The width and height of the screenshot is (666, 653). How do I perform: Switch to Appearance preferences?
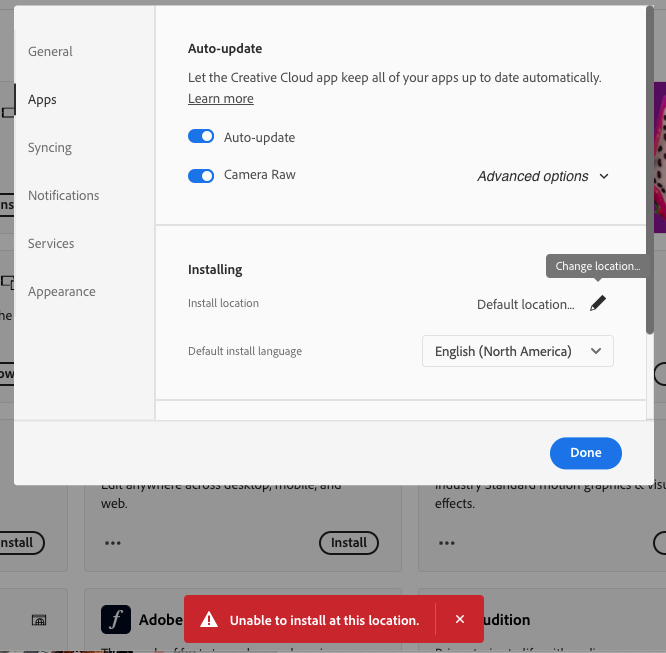click(x=62, y=291)
